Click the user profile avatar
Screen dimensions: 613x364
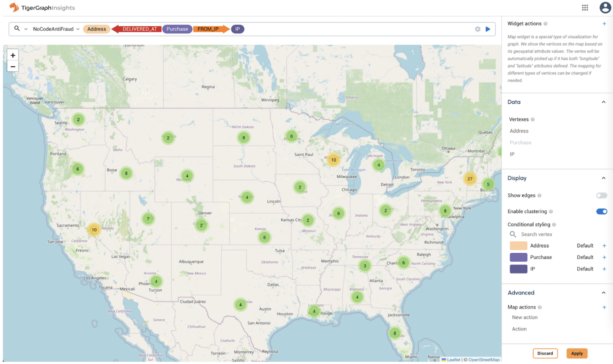pos(605,8)
